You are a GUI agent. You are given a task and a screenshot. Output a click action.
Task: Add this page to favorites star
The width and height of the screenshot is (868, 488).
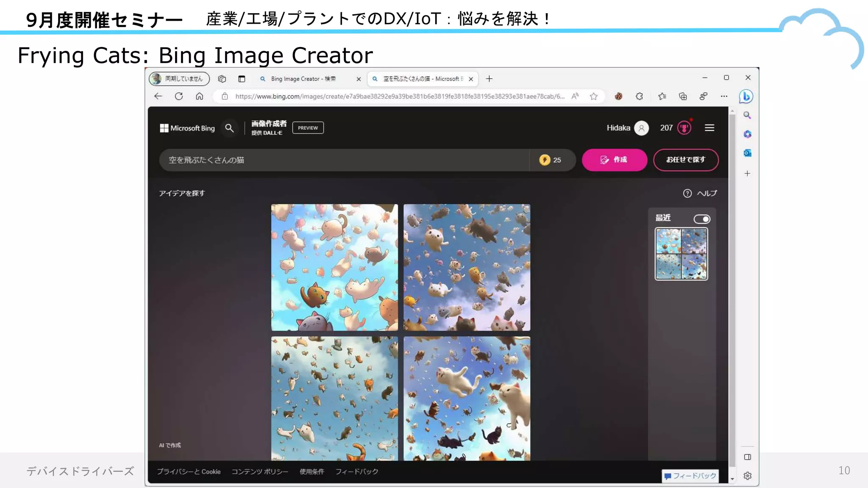pyautogui.click(x=594, y=96)
